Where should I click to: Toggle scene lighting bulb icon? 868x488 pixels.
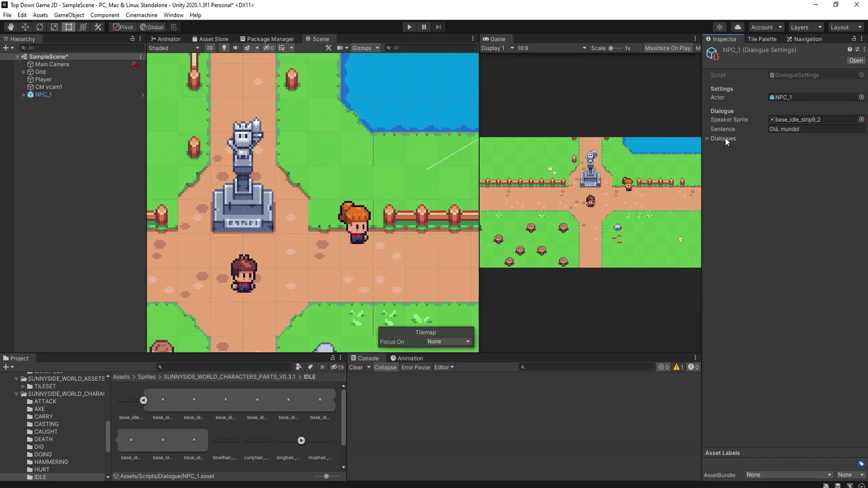coord(224,48)
